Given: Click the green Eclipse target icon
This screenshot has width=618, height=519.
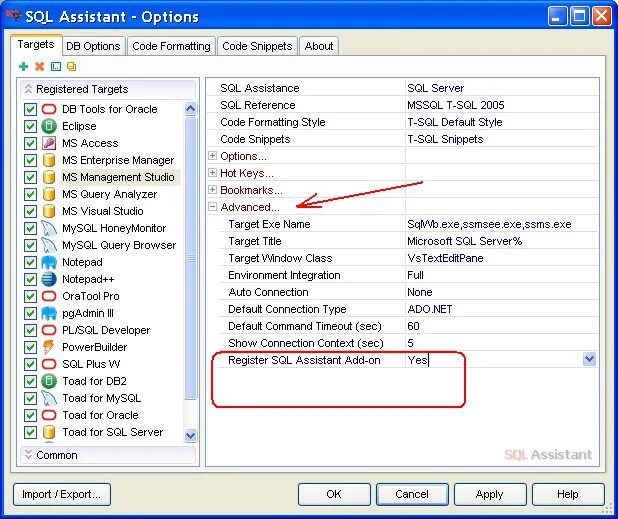Looking at the screenshot, I should point(49,126).
